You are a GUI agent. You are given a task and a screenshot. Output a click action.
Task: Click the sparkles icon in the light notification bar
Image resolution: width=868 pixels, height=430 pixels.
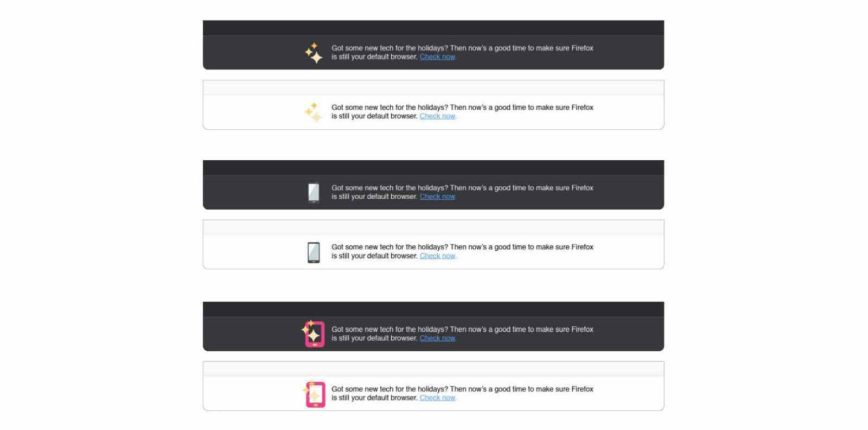[314, 112]
